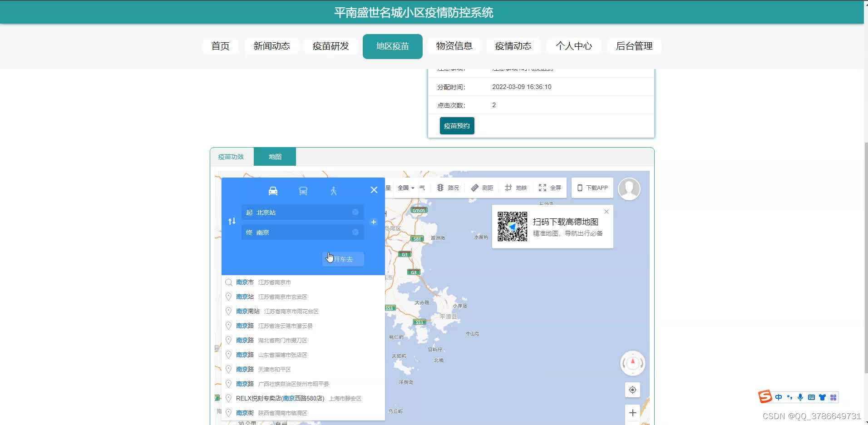Open 物资信息 in navigation menu
Screen dimensions: 868x425
[454, 46]
